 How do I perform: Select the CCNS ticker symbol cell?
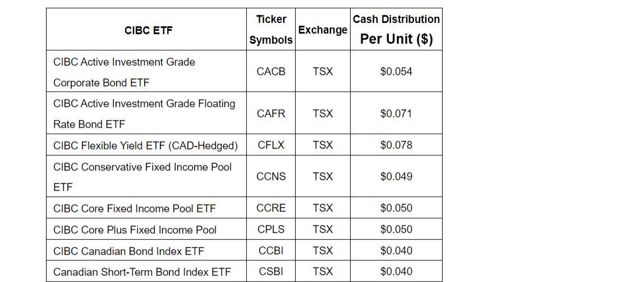[271, 176]
